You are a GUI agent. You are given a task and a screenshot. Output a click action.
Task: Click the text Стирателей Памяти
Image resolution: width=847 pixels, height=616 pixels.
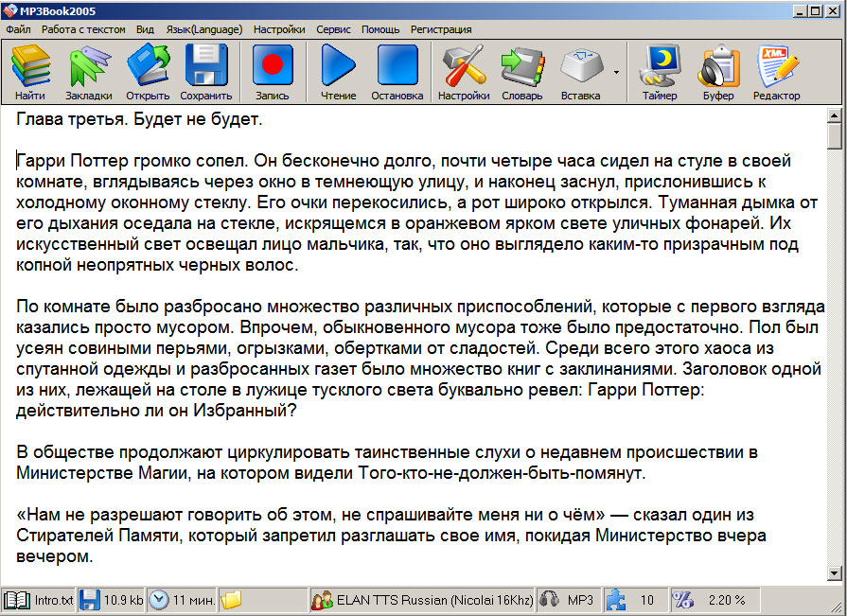click(99, 536)
